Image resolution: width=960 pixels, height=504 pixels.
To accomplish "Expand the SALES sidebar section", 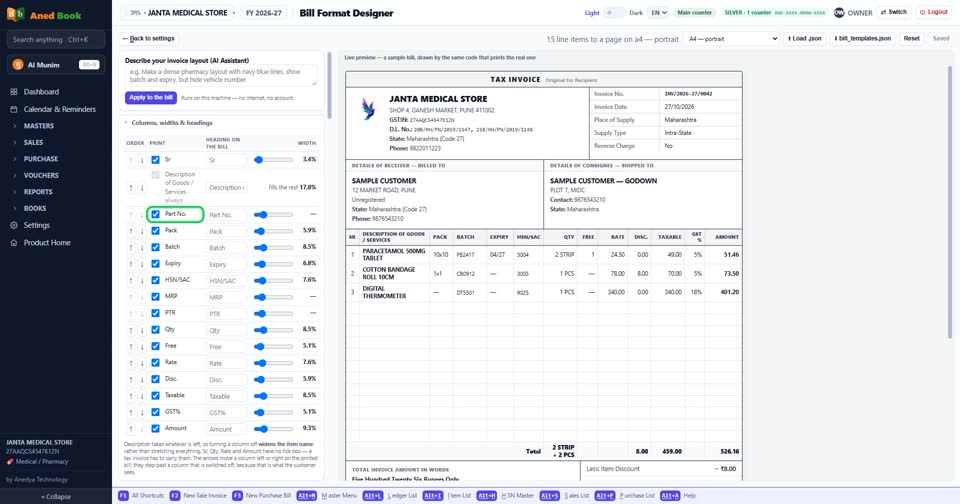I will [34, 142].
